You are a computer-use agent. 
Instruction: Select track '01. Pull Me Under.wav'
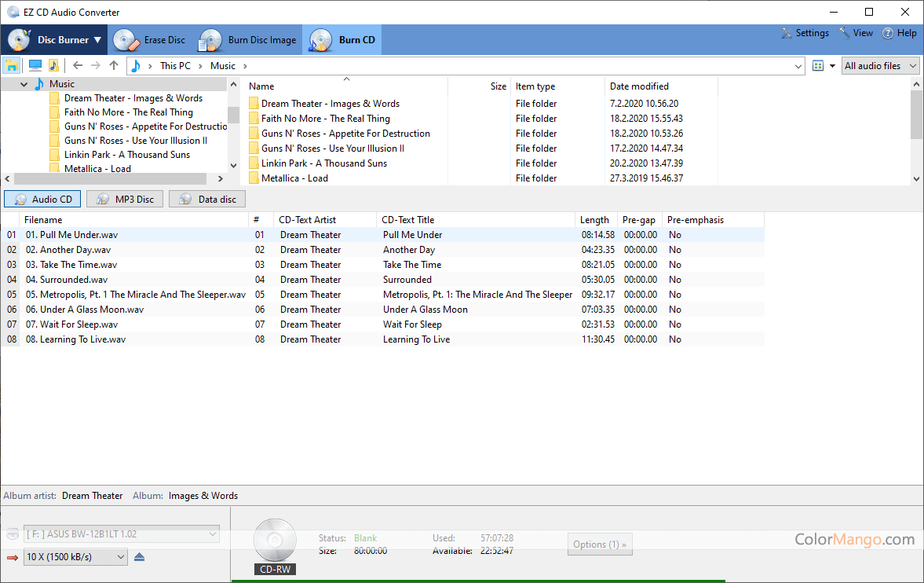point(71,235)
